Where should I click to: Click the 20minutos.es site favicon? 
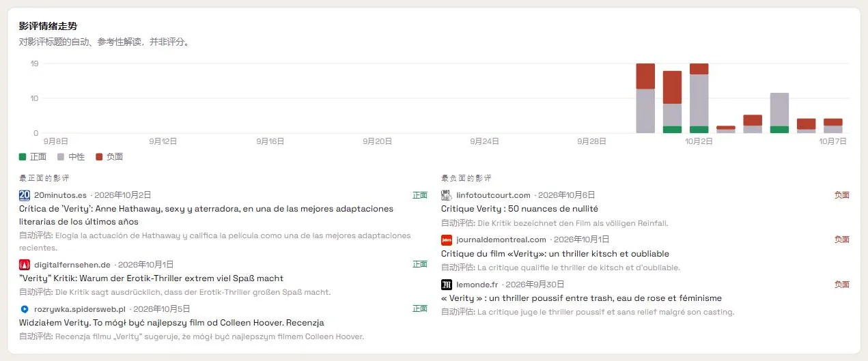tap(25, 195)
